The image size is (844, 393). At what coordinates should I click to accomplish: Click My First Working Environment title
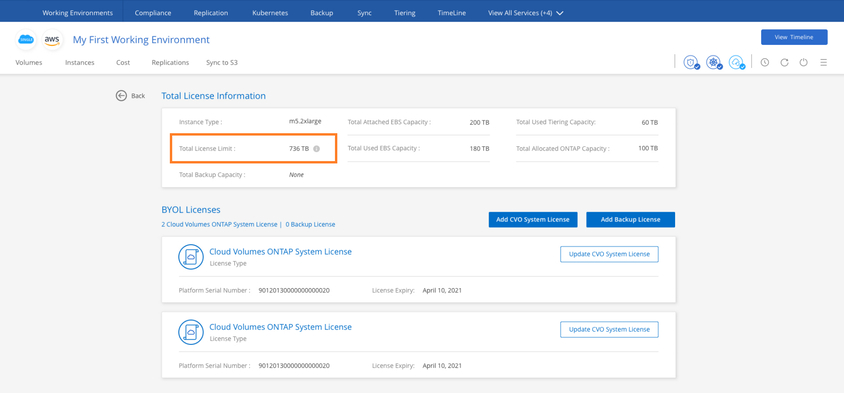[x=141, y=40]
